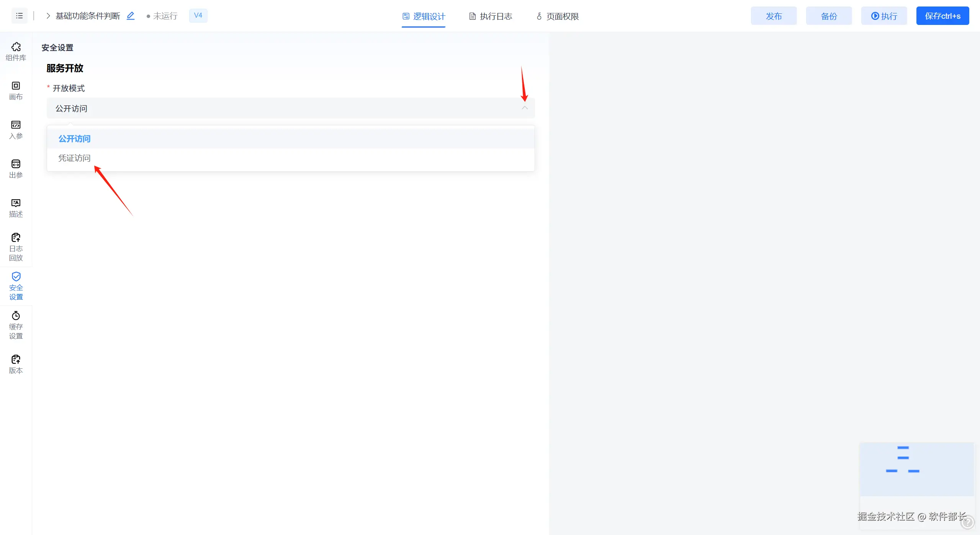Collapse the 开放模式 dropdown arrow
Viewport: 980px width, 535px height.
click(x=524, y=108)
